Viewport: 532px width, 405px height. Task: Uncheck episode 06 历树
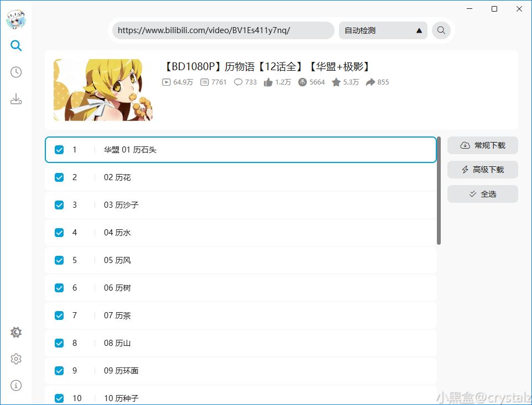59,288
